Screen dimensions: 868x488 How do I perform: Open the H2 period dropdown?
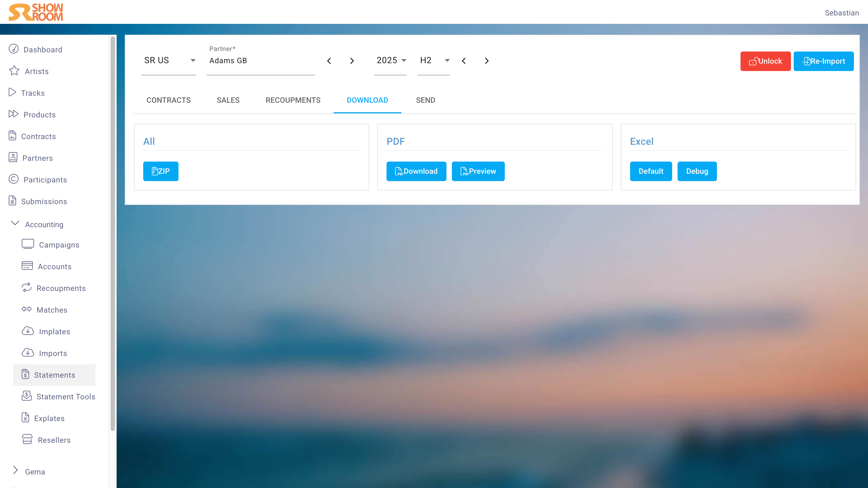click(x=434, y=61)
